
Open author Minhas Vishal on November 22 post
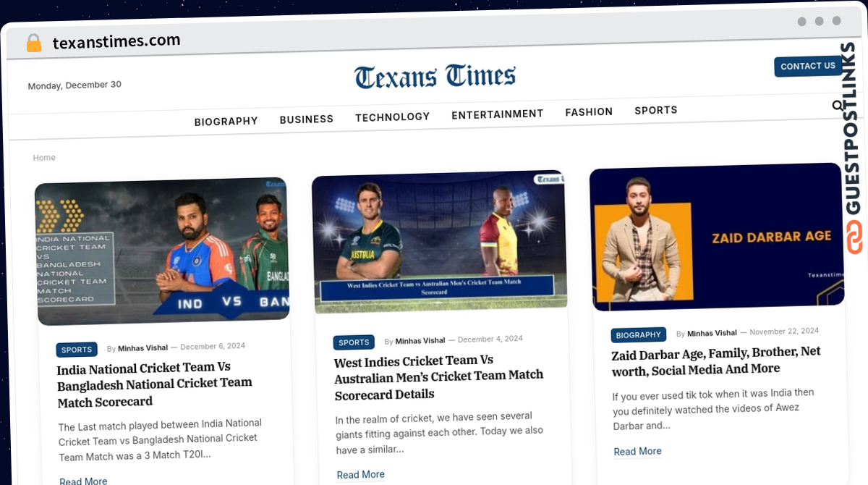click(x=712, y=333)
